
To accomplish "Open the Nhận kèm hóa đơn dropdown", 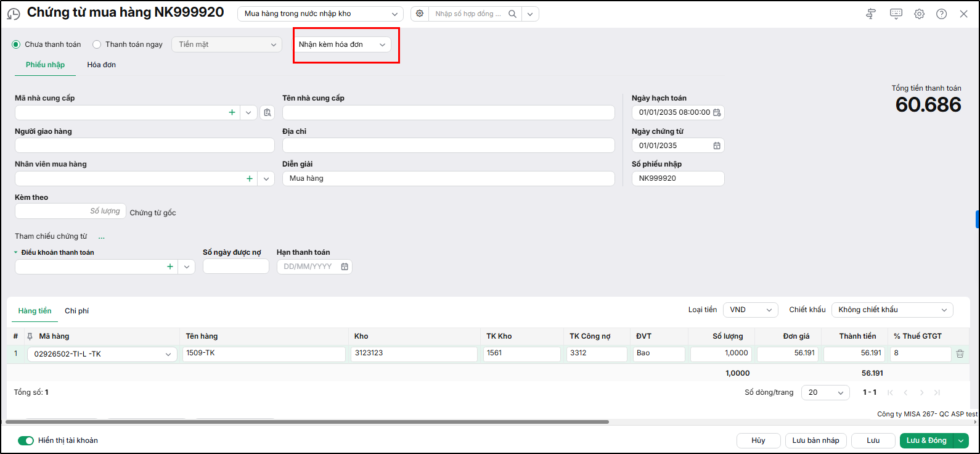I will (x=342, y=44).
